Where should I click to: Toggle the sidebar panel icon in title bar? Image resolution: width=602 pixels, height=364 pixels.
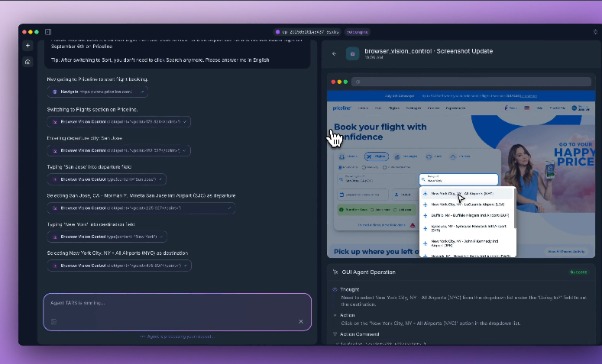point(48,32)
